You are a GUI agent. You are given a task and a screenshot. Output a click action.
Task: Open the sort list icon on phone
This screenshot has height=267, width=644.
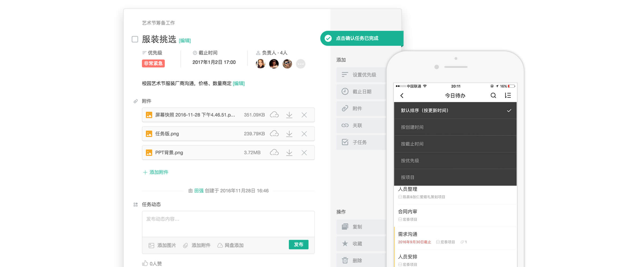pyautogui.click(x=508, y=95)
